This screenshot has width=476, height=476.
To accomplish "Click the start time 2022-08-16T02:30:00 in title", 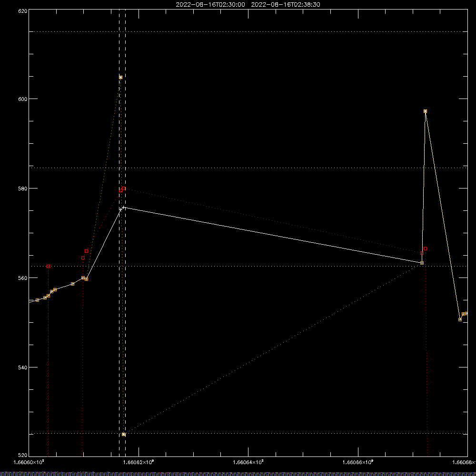I will coord(210,5).
